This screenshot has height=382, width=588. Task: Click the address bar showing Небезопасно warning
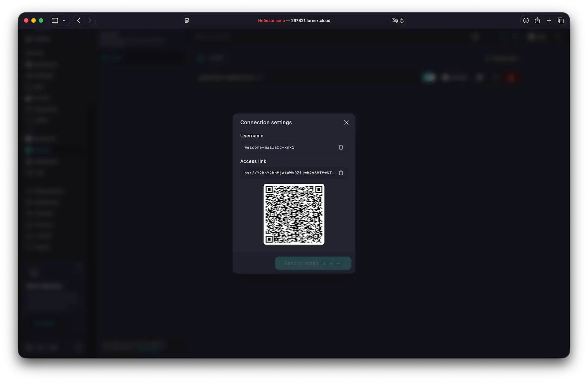tap(294, 21)
